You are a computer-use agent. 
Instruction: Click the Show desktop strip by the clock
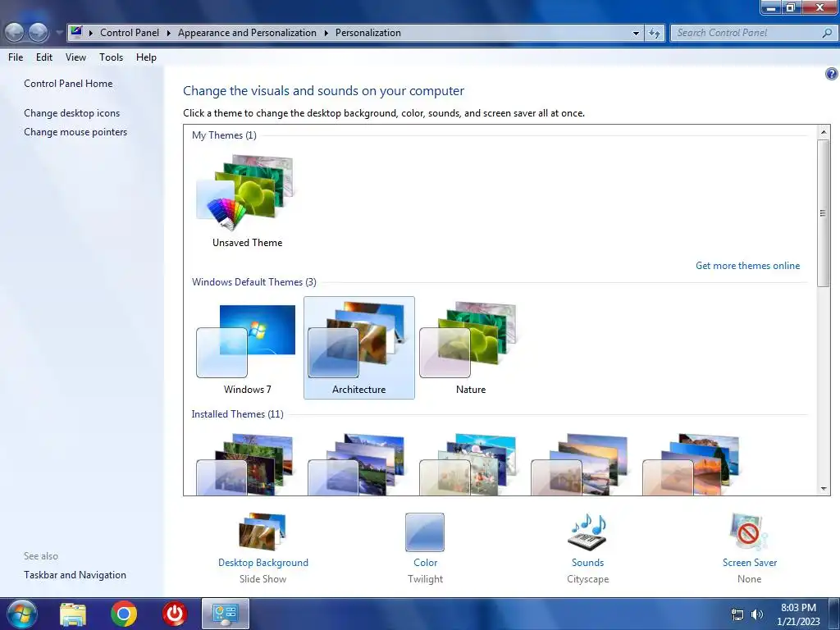tap(836, 614)
